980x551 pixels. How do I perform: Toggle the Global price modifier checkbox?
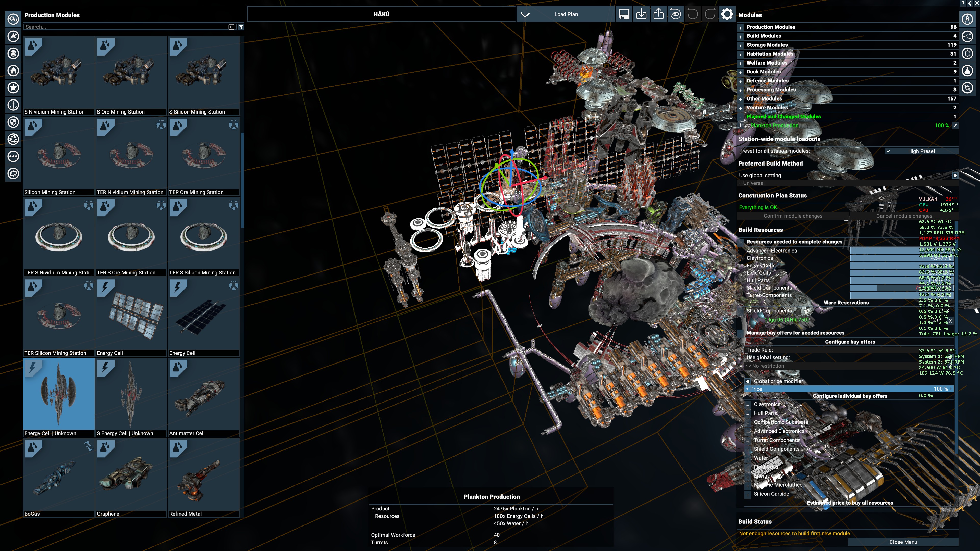coord(748,381)
